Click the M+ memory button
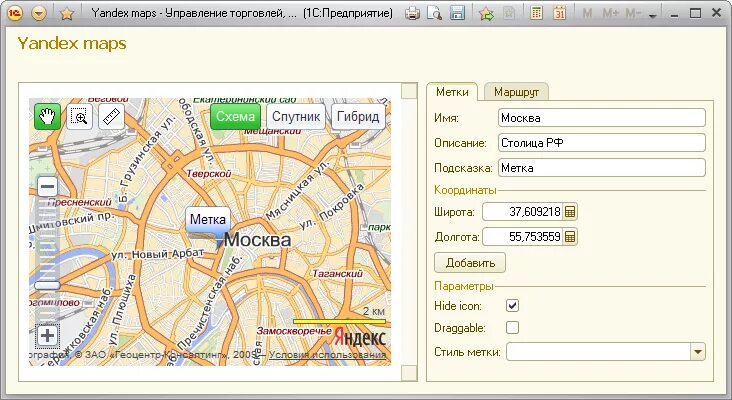The height and width of the screenshot is (400, 732). [x=610, y=14]
